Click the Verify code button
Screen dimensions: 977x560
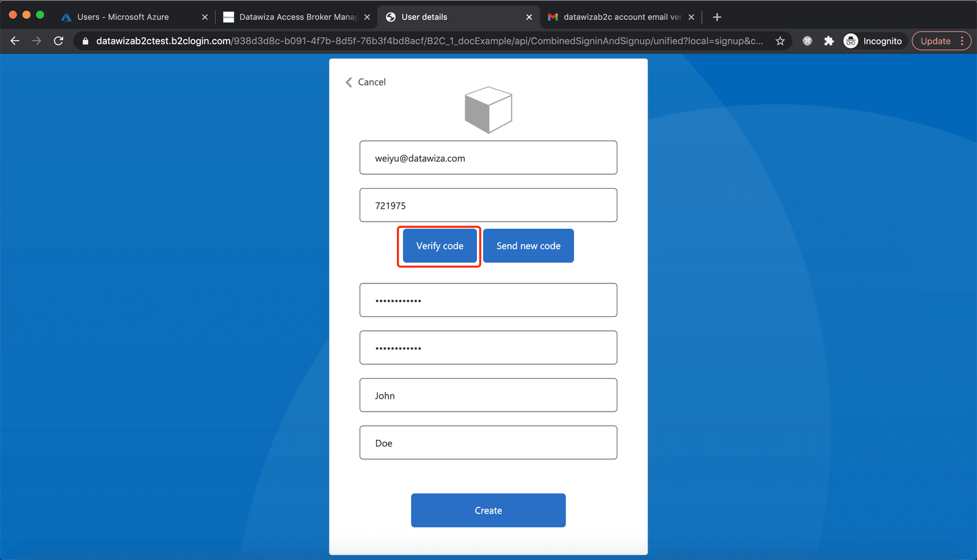pyautogui.click(x=440, y=245)
